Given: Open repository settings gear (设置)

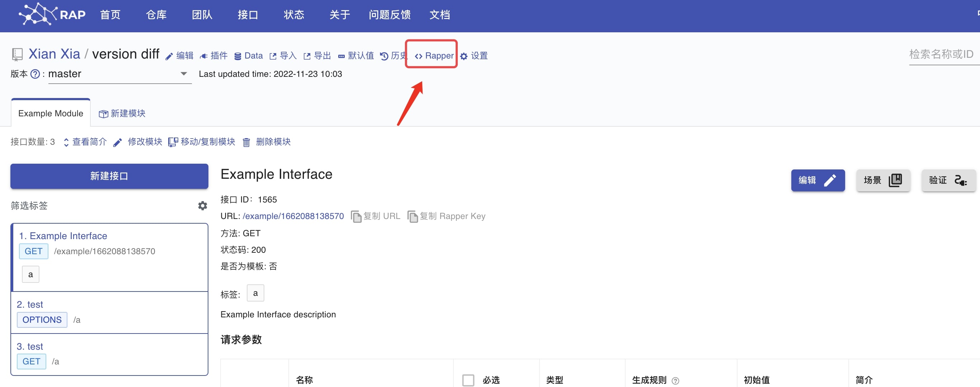Looking at the screenshot, I should coord(464,56).
